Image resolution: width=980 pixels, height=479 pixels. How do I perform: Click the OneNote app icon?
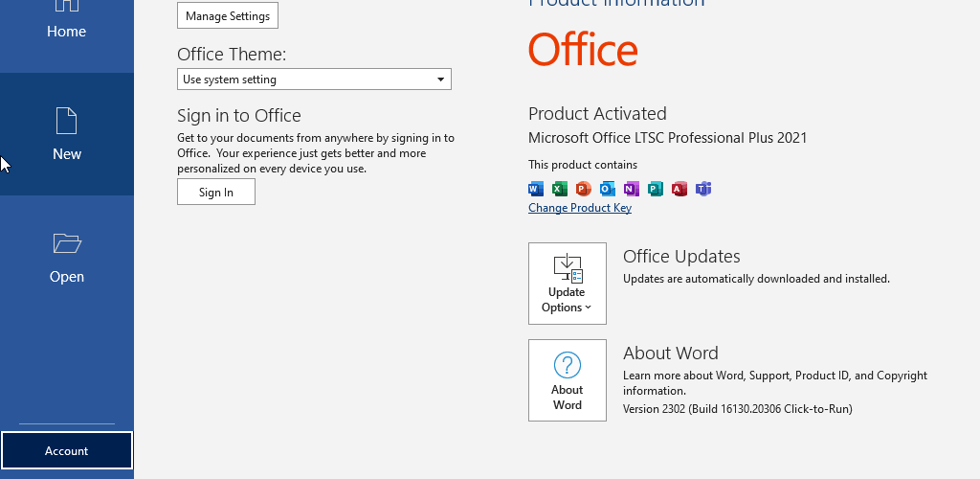pos(632,188)
